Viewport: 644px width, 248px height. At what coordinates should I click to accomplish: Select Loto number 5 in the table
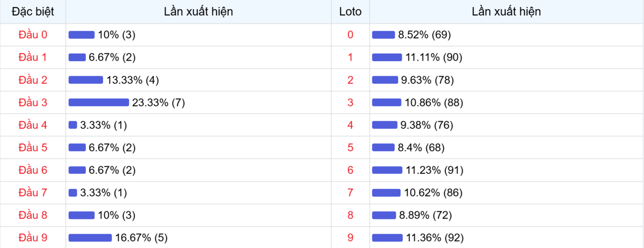tap(350, 148)
